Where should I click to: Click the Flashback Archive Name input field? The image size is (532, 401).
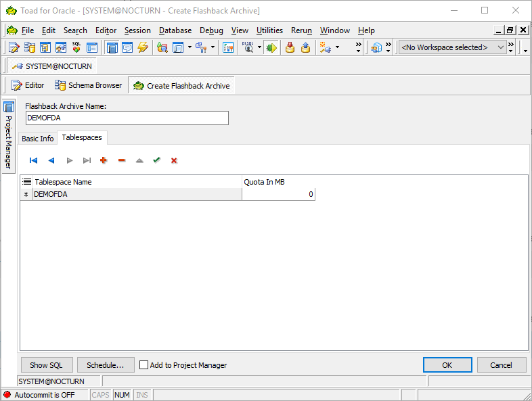tap(127, 118)
